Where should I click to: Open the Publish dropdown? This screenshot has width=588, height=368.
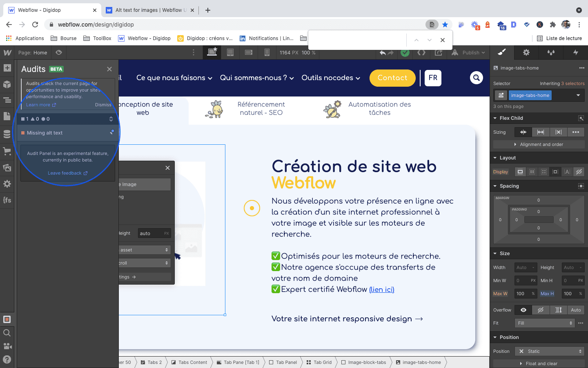click(x=474, y=53)
